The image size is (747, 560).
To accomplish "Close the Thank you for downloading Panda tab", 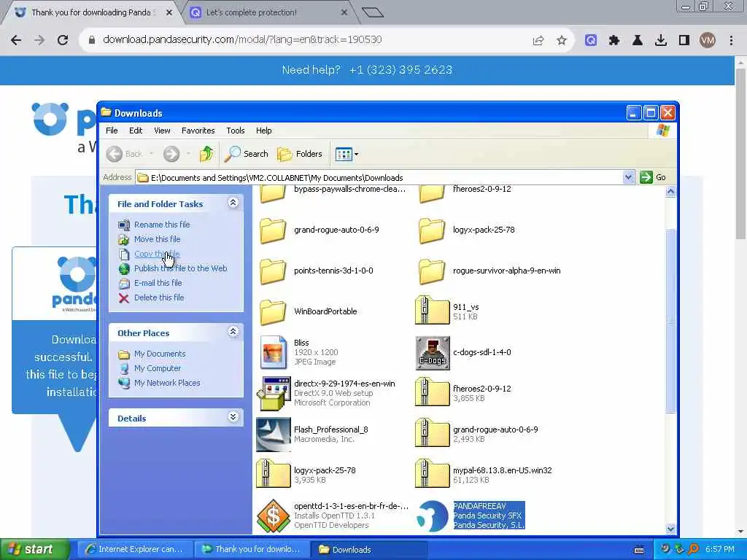I will click(169, 12).
